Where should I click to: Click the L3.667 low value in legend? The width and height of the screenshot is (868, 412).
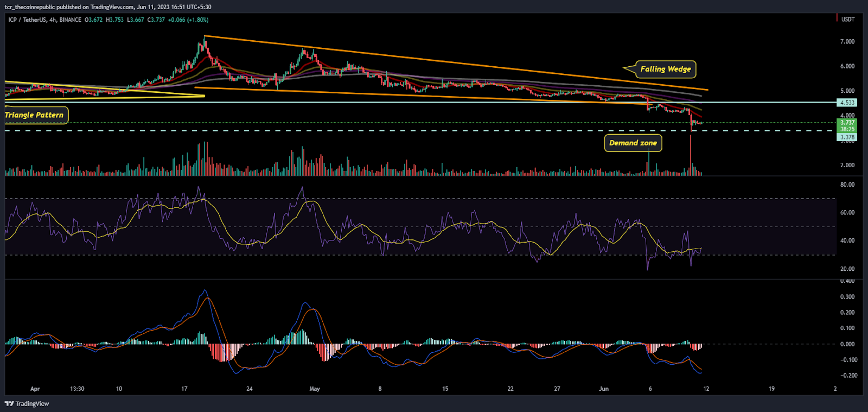click(136, 20)
